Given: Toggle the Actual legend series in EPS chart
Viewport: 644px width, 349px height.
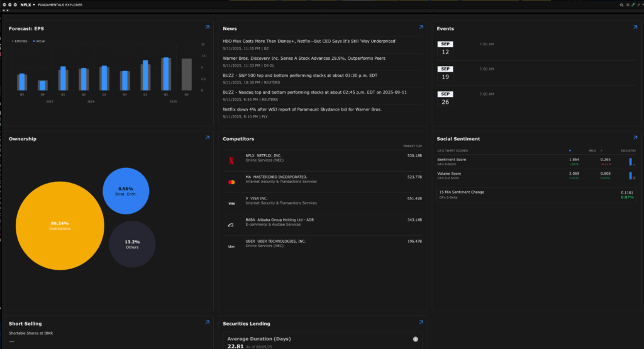Looking at the screenshot, I should coord(39,41).
